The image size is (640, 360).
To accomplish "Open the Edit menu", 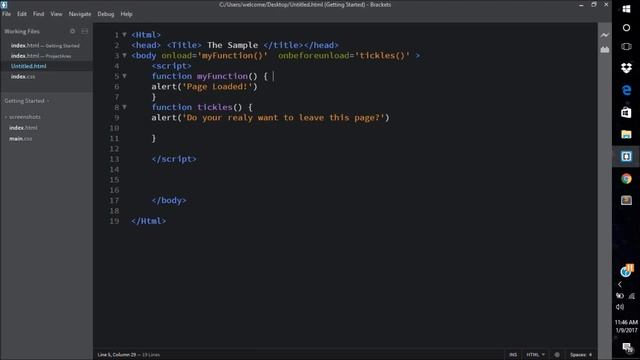I will pyautogui.click(x=22, y=14).
